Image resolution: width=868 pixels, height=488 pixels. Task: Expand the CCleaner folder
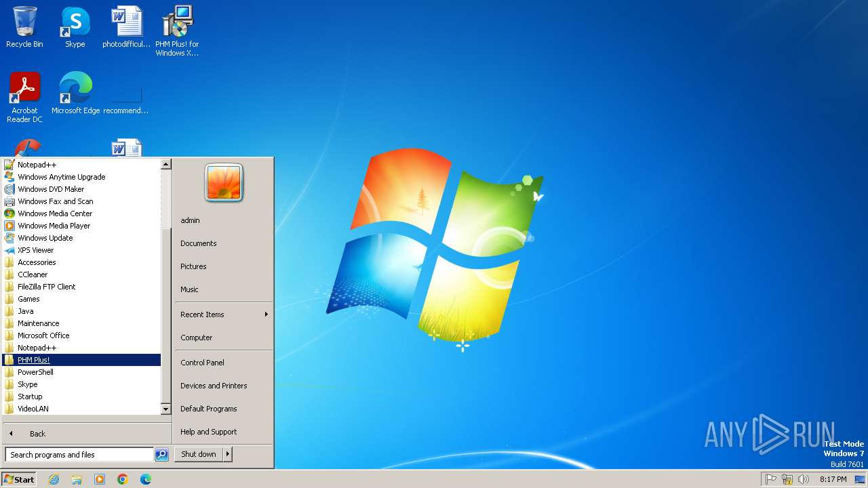coord(81,274)
